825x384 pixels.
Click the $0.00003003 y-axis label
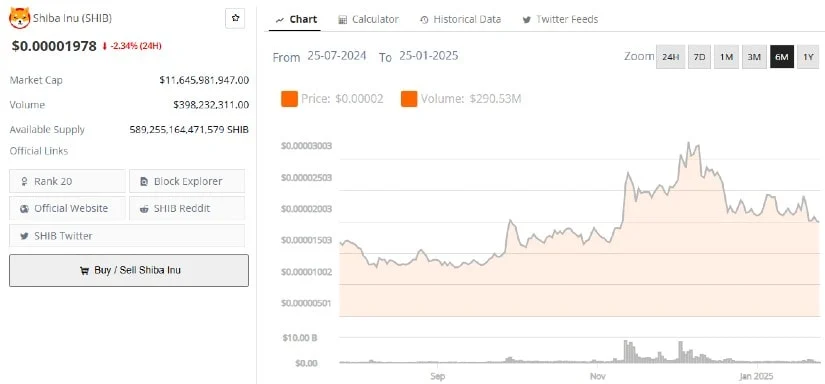(x=307, y=146)
